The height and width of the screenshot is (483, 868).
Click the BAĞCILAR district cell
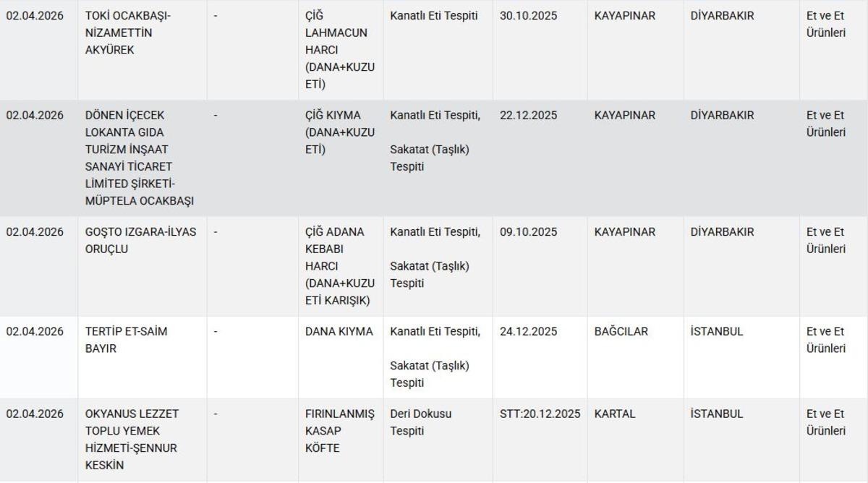621,331
